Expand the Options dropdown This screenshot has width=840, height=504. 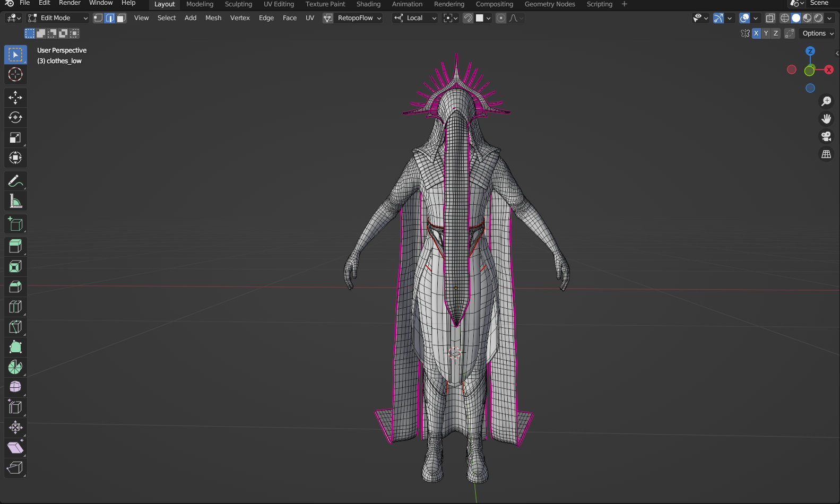click(818, 33)
